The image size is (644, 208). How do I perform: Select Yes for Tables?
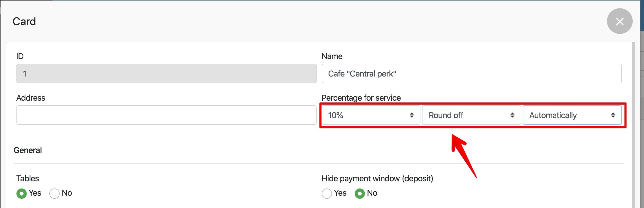[22, 193]
